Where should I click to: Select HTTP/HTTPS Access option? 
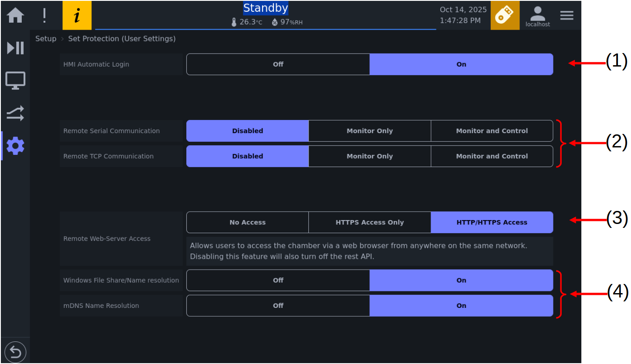pos(492,222)
